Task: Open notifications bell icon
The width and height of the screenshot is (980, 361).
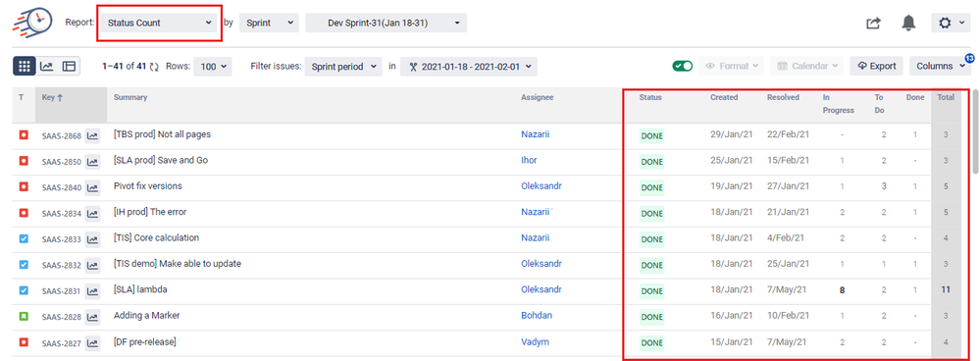Action: point(908,23)
